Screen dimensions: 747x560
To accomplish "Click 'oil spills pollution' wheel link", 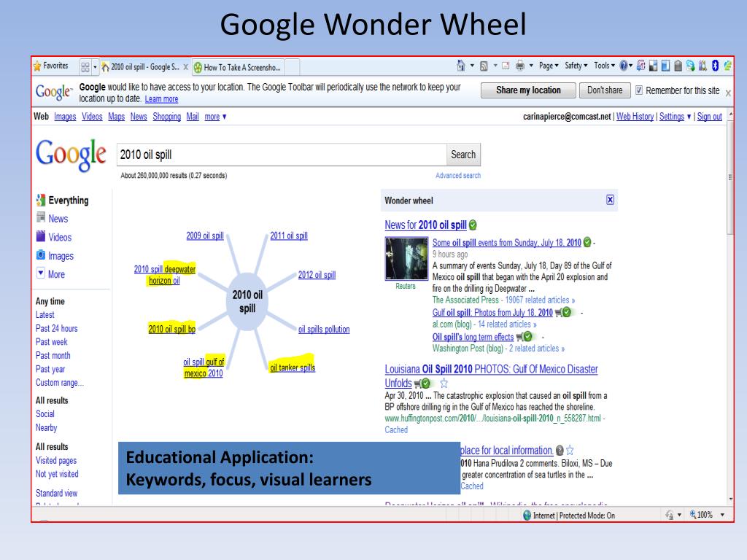I will (324, 330).
